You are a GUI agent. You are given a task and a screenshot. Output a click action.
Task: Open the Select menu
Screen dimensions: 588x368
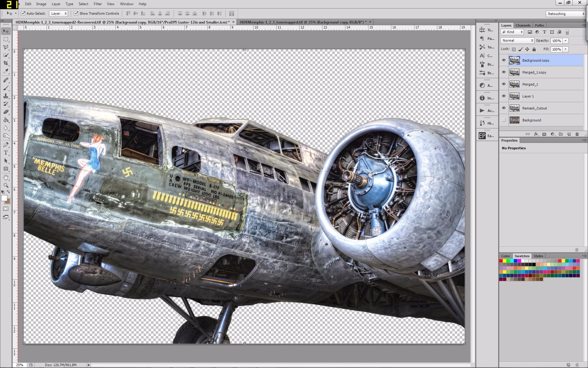83,4
